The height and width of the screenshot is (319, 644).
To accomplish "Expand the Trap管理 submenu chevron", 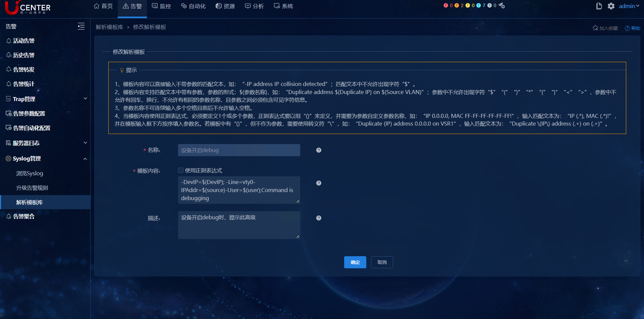I will [85, 99].
